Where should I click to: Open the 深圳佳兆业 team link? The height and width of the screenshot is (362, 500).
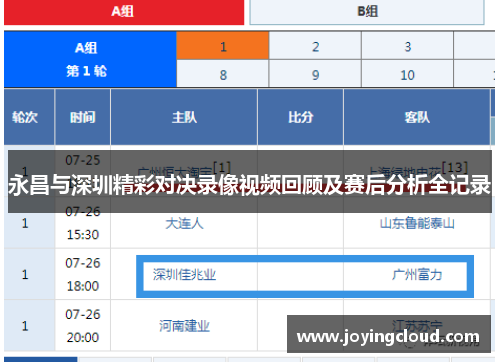(184, 275)
